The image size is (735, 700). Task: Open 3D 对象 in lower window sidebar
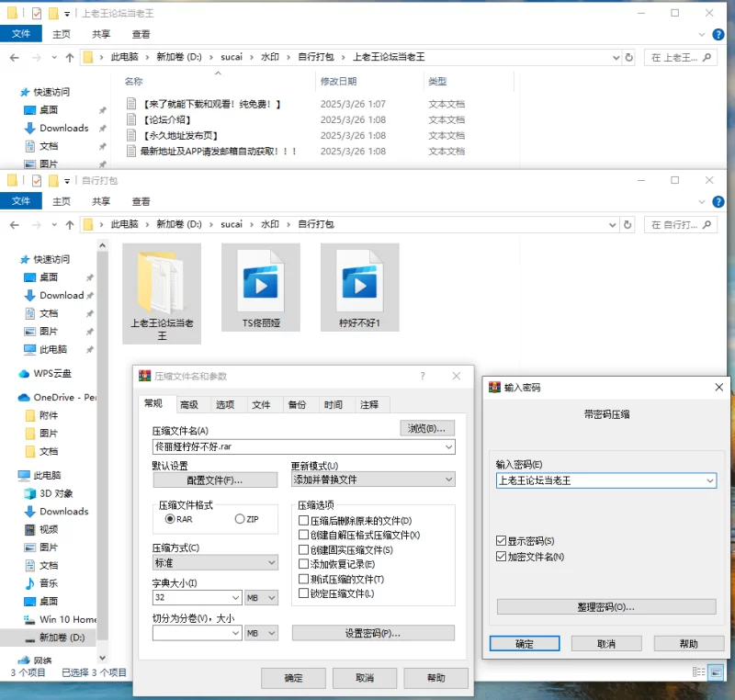[49, 493]
